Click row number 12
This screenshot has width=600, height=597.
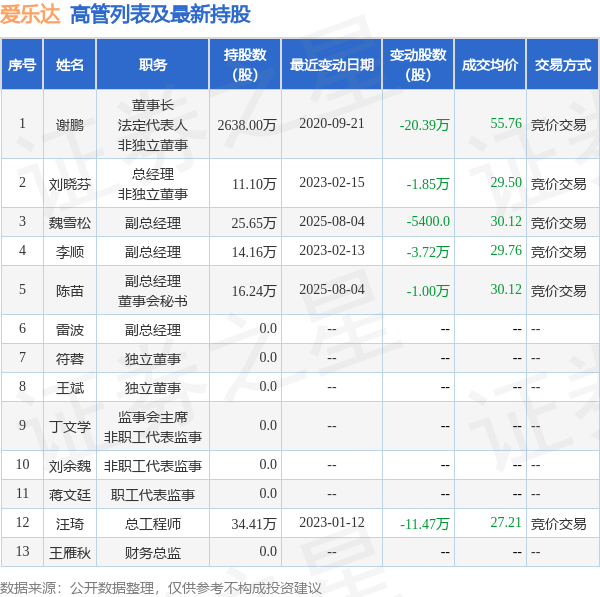click(x=22, y=522)
